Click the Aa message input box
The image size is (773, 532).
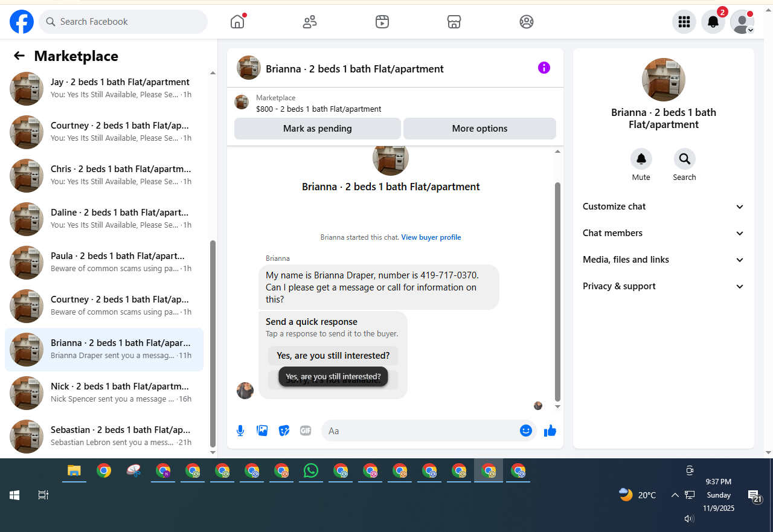pyautogui.click(x=421, y=431)
